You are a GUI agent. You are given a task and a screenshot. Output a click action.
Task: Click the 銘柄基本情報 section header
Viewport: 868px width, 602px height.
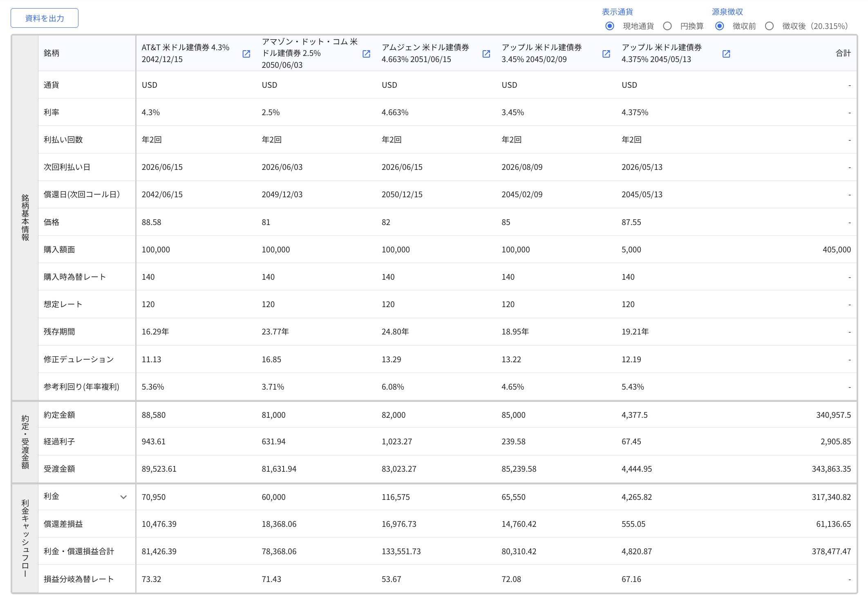[x=25, y=217]
